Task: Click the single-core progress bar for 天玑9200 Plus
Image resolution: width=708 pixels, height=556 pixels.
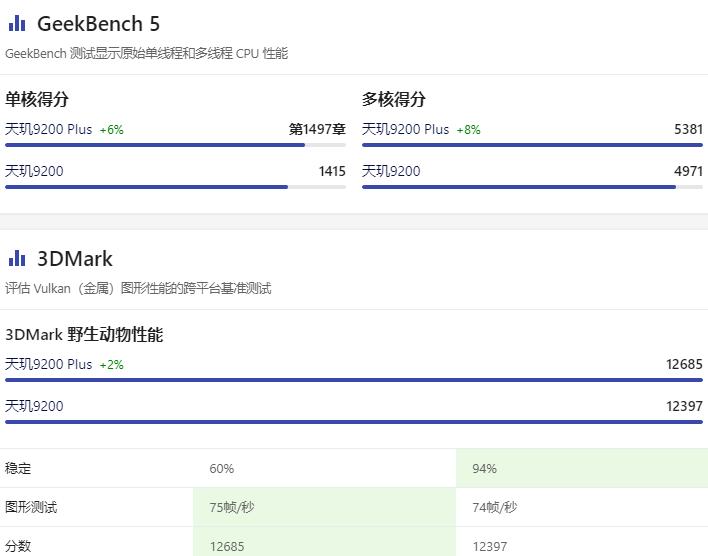Action: (x=175, y=145)
